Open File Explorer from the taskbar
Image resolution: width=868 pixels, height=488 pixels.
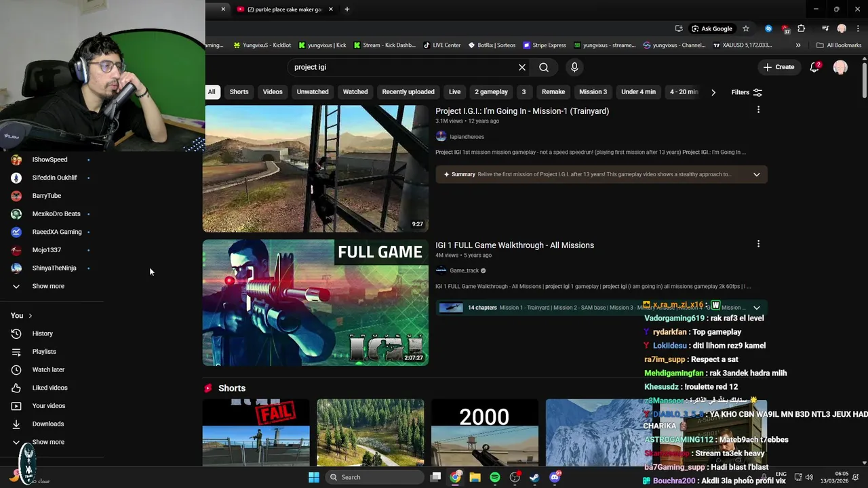(x=475, y=477)
